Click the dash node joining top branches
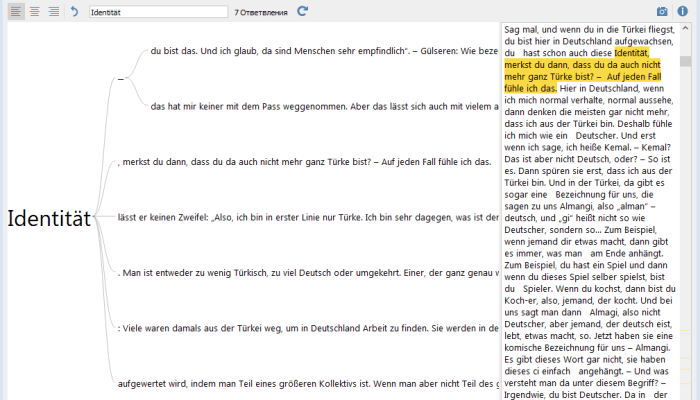 [x=121, y=78]
